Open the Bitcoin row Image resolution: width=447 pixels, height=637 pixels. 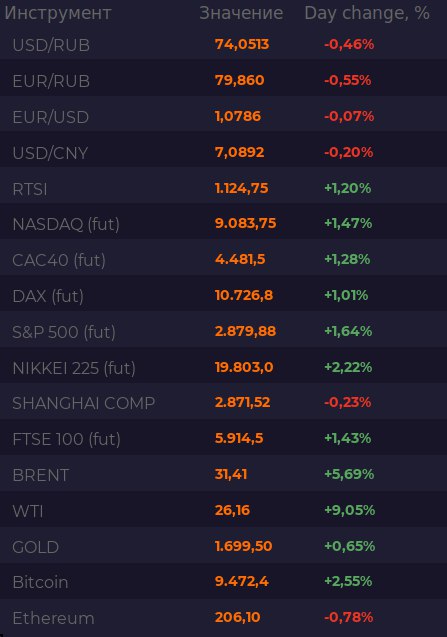click(224, 582)
